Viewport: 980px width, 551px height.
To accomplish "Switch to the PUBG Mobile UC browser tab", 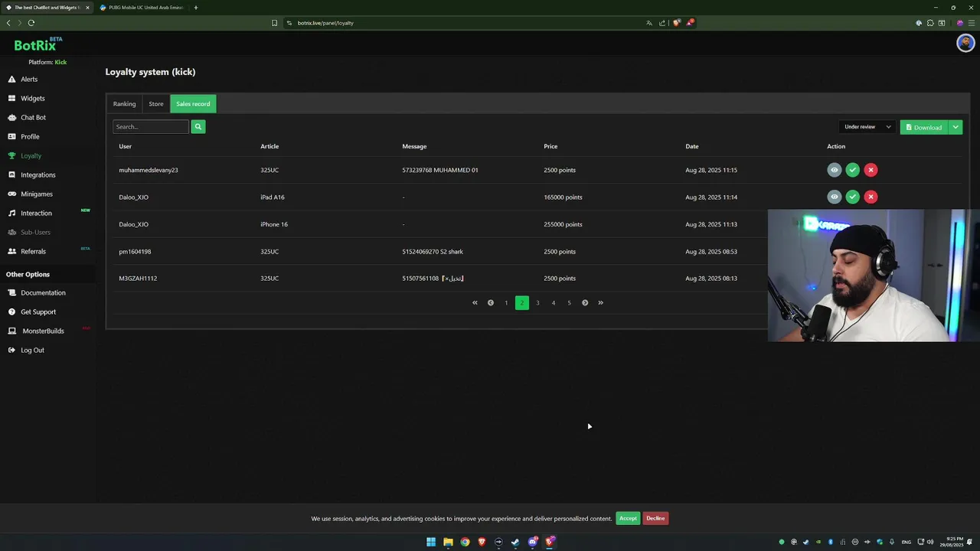I will [x=142, y=8].
